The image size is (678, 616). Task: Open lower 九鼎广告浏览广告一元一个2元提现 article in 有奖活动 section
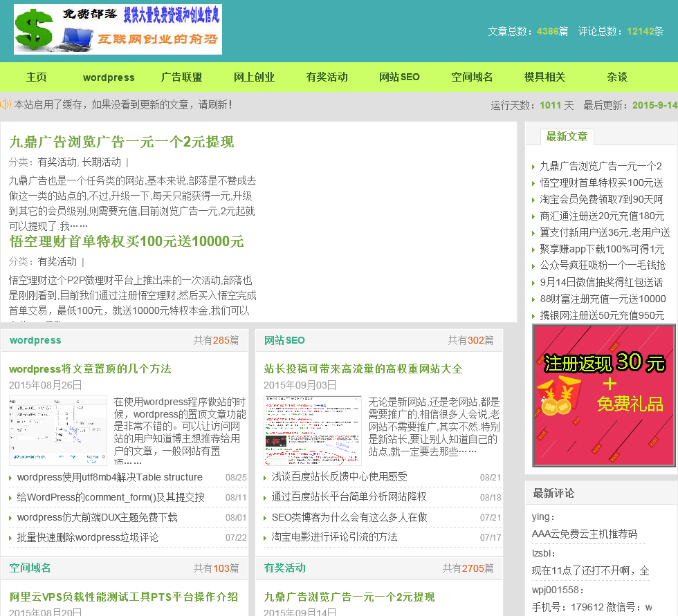pos(349,597)
